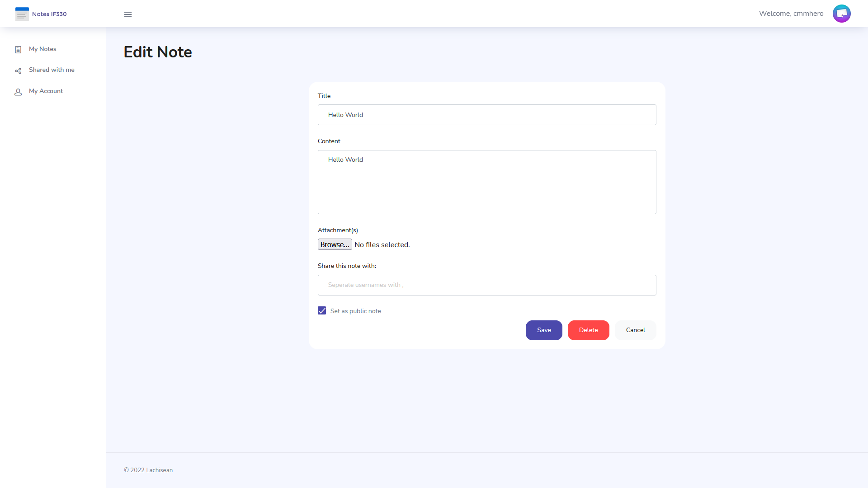Toggle the Set as public note checkbox
This screenshot has height=488, width=868.
coord(322,310)
